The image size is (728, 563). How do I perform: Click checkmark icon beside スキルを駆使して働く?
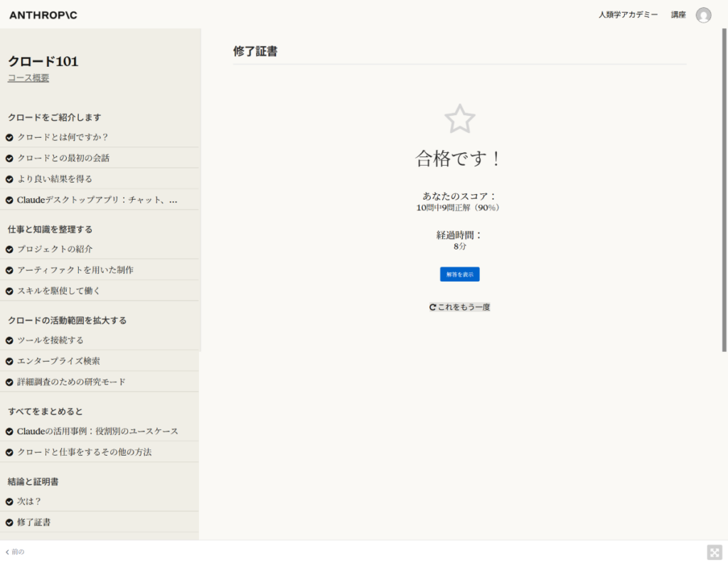(9, 291)
